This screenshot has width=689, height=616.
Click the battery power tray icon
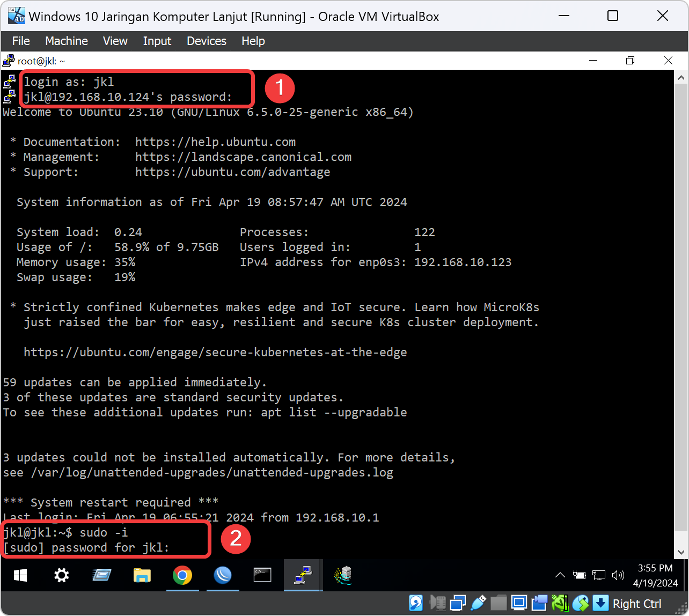(579, 576)
